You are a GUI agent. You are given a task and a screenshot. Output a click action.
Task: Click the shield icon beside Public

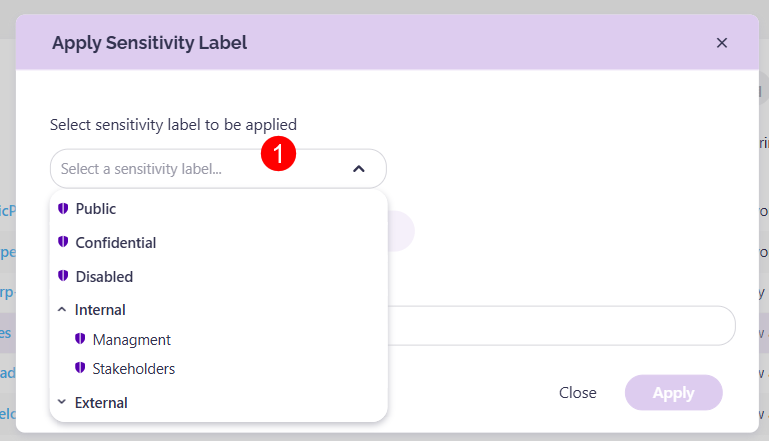pyautogui.click(x=63, y=209)
